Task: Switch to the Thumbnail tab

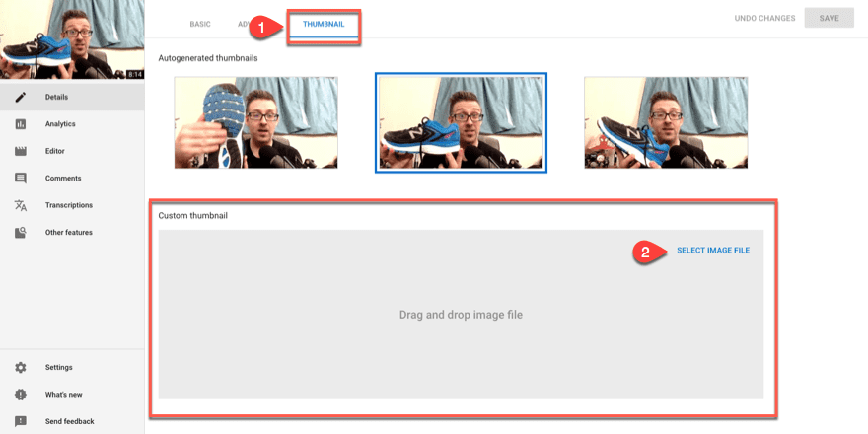Action: click(324, 25)
